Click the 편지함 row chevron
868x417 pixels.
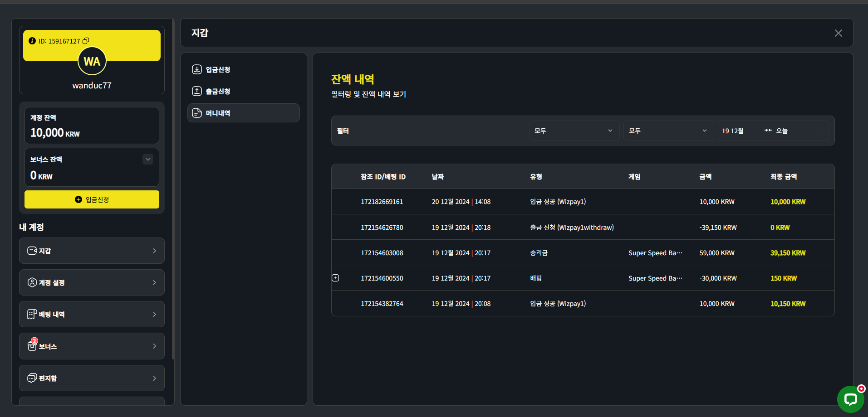coord(154,378)
